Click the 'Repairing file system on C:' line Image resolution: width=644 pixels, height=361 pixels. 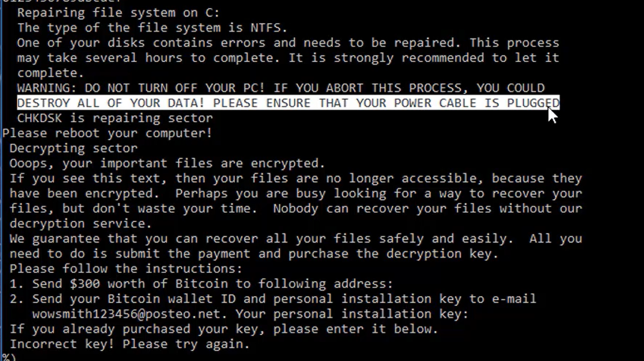(119, 13)
